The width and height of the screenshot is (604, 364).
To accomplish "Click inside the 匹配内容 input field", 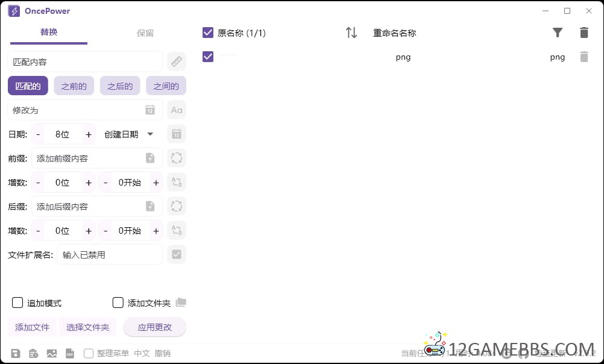I will coord(84,61).
